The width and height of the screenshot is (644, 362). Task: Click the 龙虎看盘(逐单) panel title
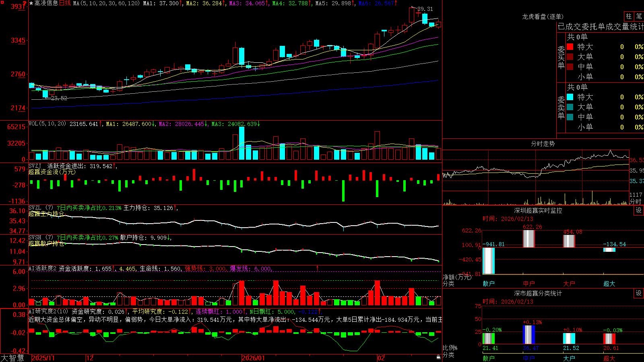[543, 16]
